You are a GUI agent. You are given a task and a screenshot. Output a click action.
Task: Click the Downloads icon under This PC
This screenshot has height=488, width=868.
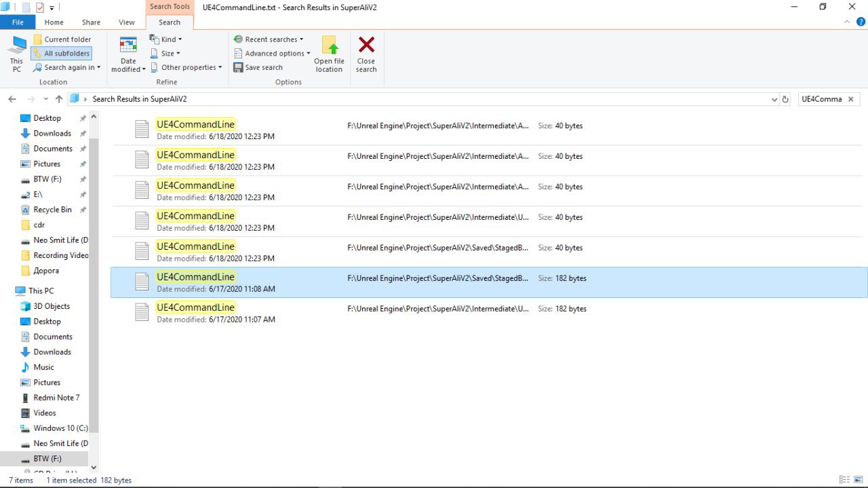(x=26, y=352)
